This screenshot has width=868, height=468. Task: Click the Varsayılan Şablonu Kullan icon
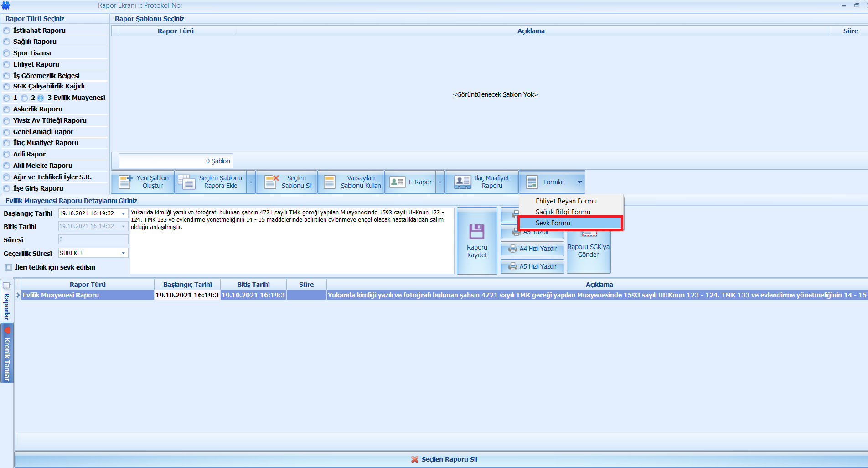click(x=330, y=182)
